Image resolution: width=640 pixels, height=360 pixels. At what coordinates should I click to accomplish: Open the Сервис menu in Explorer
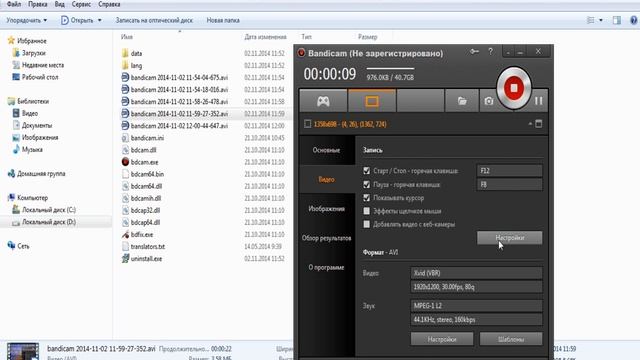click(81, 4)
